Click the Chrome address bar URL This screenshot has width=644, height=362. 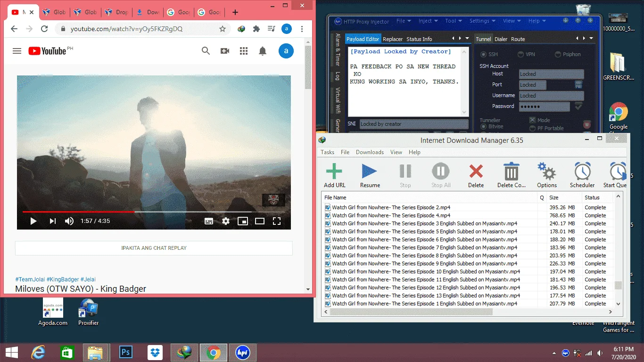click(x=126, y=29)
